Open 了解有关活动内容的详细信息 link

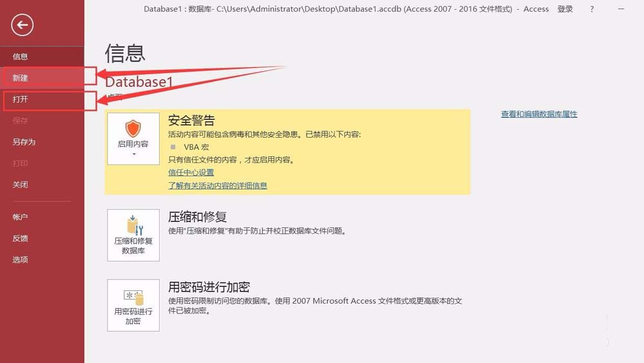tap(218, 185)
